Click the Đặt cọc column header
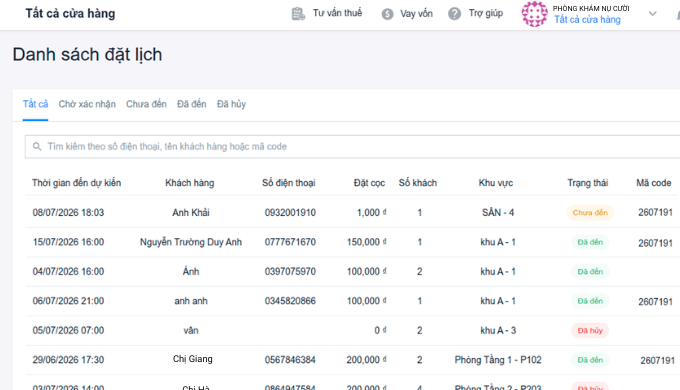Screen dimensions: 680x390 369,183
